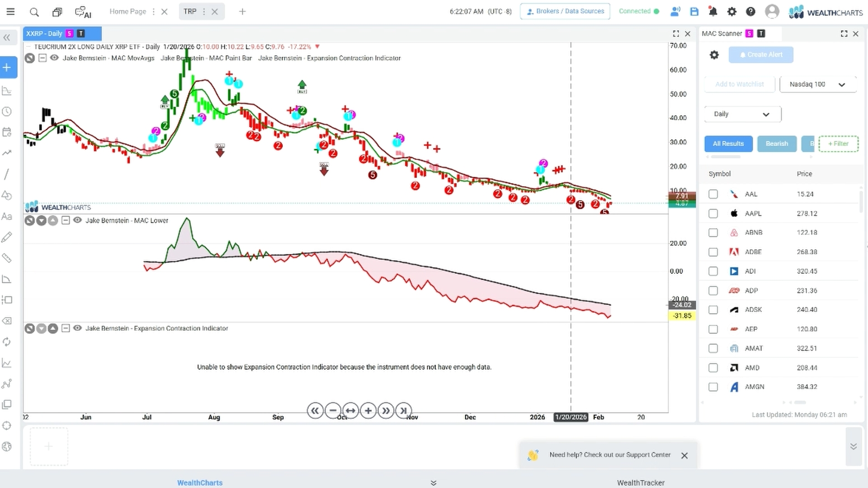
Task: Zoom in with chart plus button
Action: 368,411
